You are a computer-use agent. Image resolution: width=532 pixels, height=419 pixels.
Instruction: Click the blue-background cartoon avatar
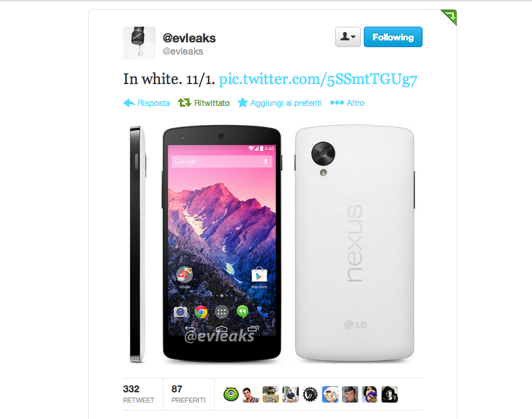[330, 394]
